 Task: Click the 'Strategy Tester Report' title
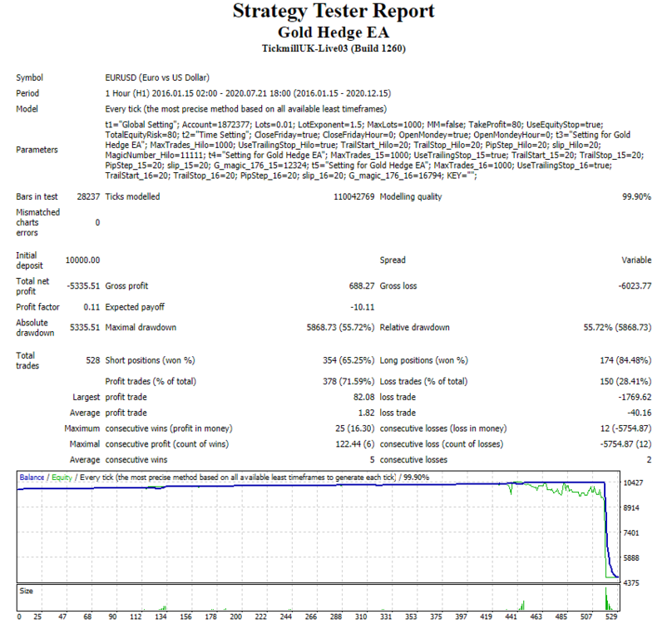[334, 11]
